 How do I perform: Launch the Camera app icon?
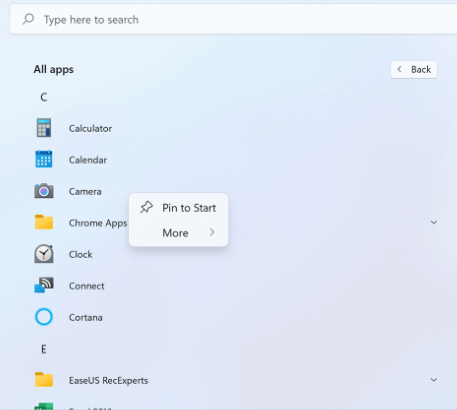(x=44, y=191)
